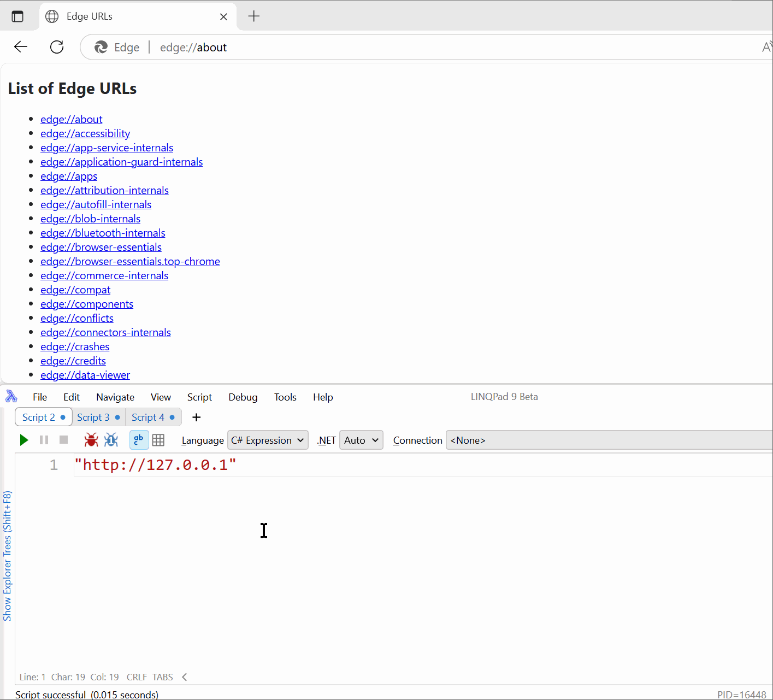This screenshot has height=700, width=773.
Task: Add a new script tab with plus
Action: click(x=197, y=417)
